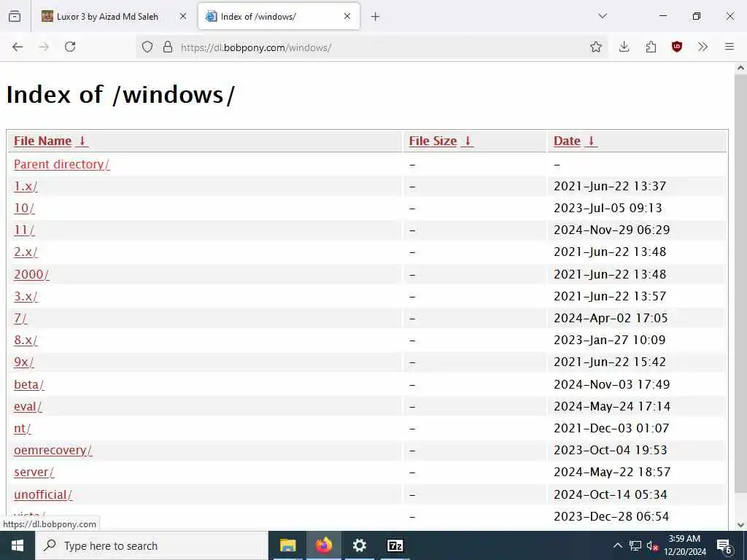Open Settings gear from the taskbar
This screenshot has height=560, width=747.
click(x=359, y=545)
